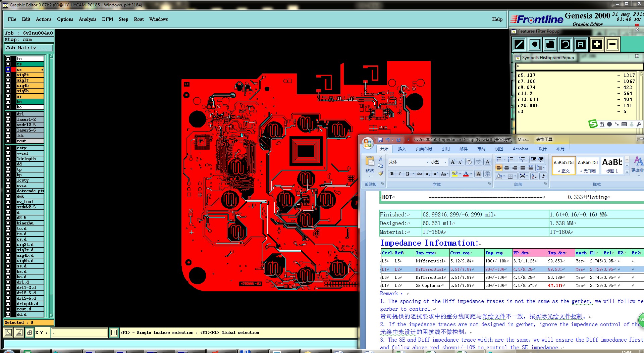
Task: Apply superscript formatting in Word
Action: click(x=435, y=174)
